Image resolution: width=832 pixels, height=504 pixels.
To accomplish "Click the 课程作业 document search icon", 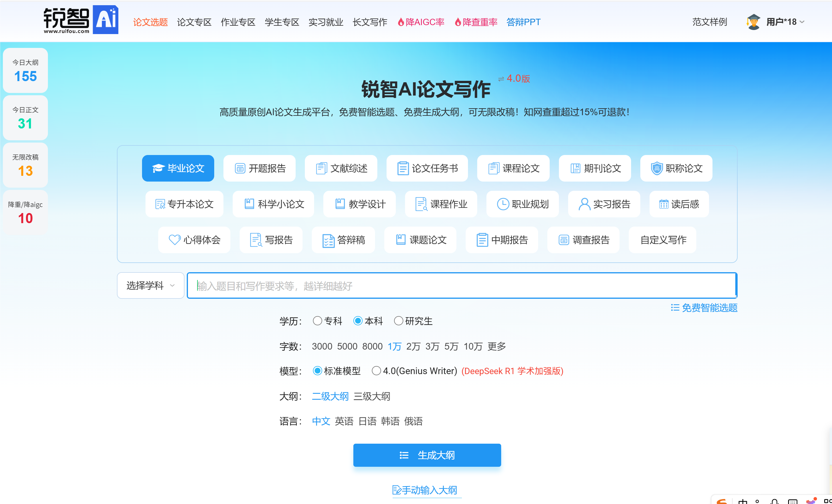I will tap(421, 204).
